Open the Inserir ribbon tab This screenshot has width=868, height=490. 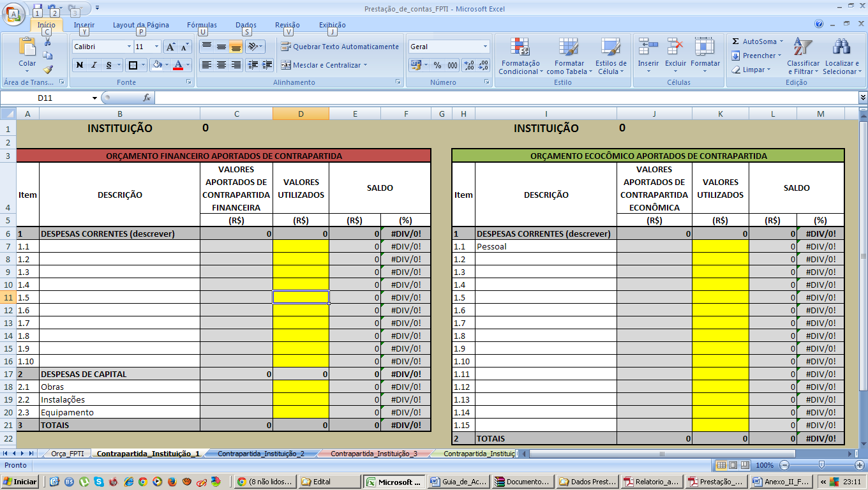tap(84, 25)
